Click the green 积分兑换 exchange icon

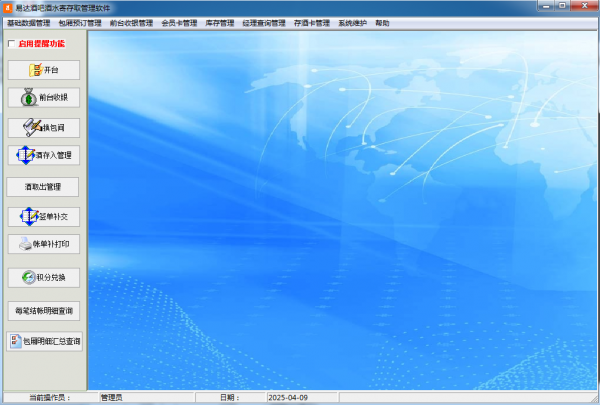pyautogui.click(x=29, y=278)
